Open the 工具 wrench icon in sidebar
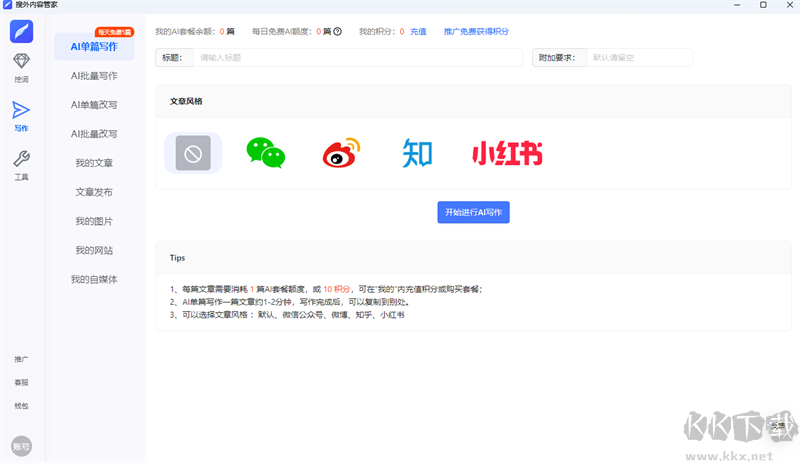 (21, 161)
